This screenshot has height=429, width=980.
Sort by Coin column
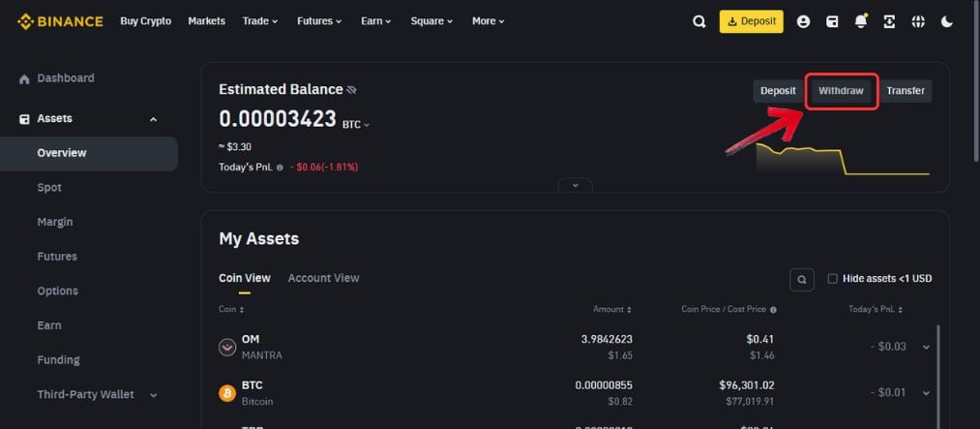pyautogui.click(x=231, y=310)
